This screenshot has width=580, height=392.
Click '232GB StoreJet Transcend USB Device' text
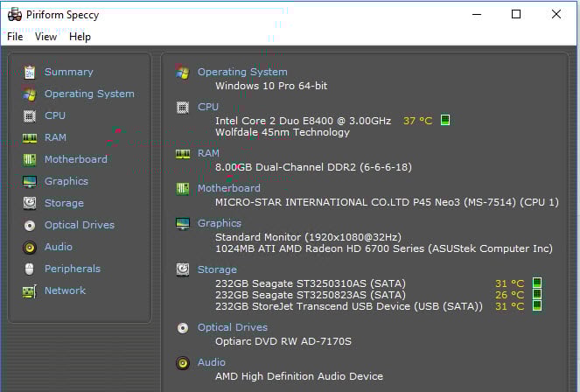[x=313, y=306]
